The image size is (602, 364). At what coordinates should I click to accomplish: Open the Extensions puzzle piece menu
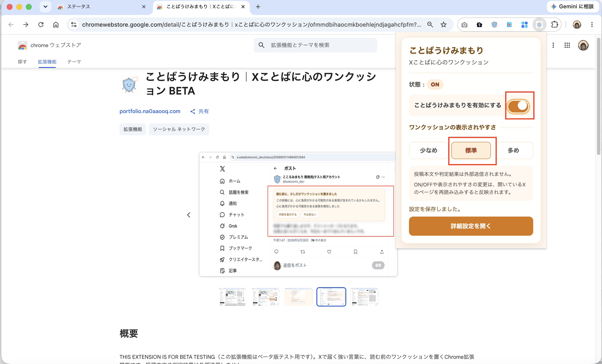pyautogui.click(x=554, y=25)
